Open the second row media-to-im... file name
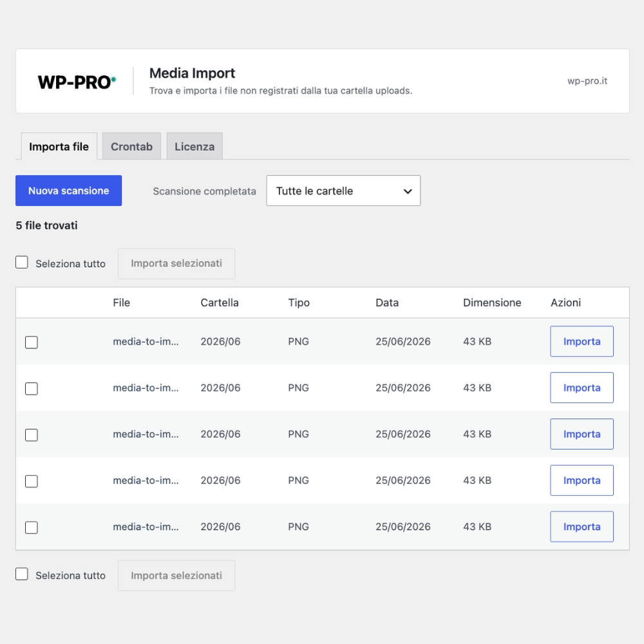644x644 pixels. tap(146, 388)
